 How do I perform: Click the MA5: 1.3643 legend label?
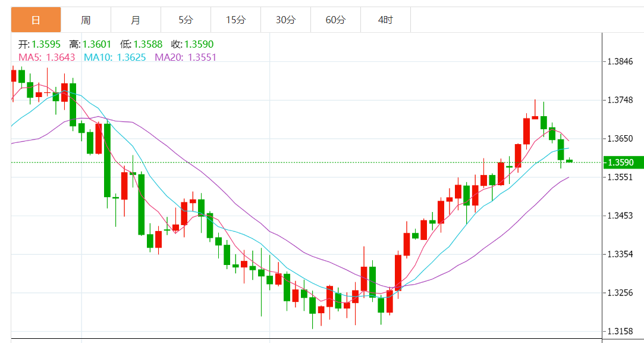tap(46, 57)
